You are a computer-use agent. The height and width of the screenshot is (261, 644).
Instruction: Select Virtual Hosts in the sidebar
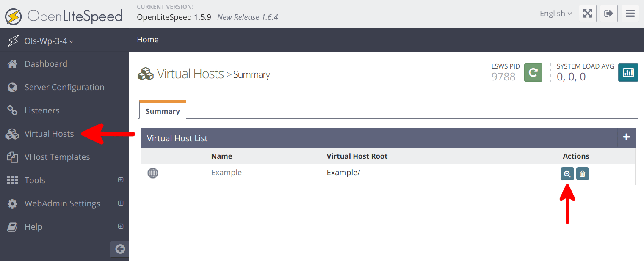(x=49, y=134)
